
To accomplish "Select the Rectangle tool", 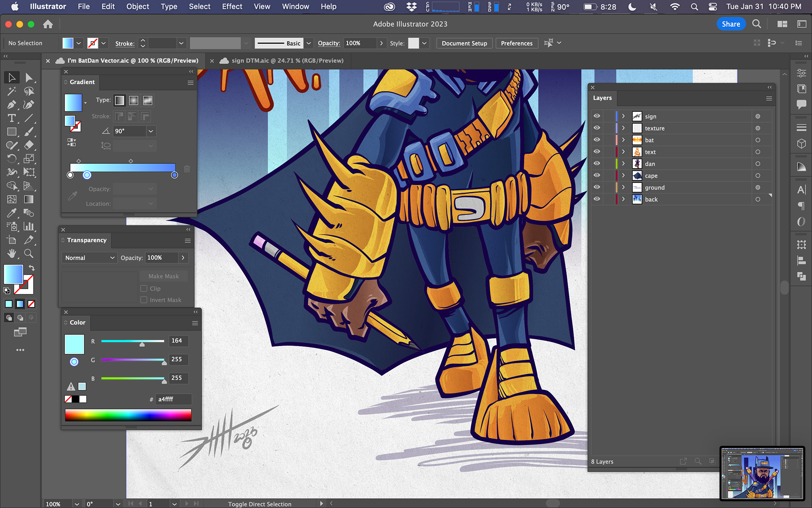I will pyautogui.click(x=12, y=132).
